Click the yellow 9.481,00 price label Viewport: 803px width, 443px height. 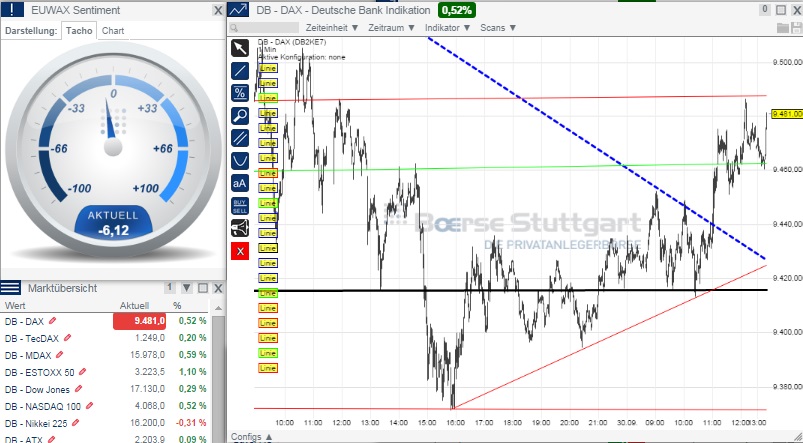[787, 114]
